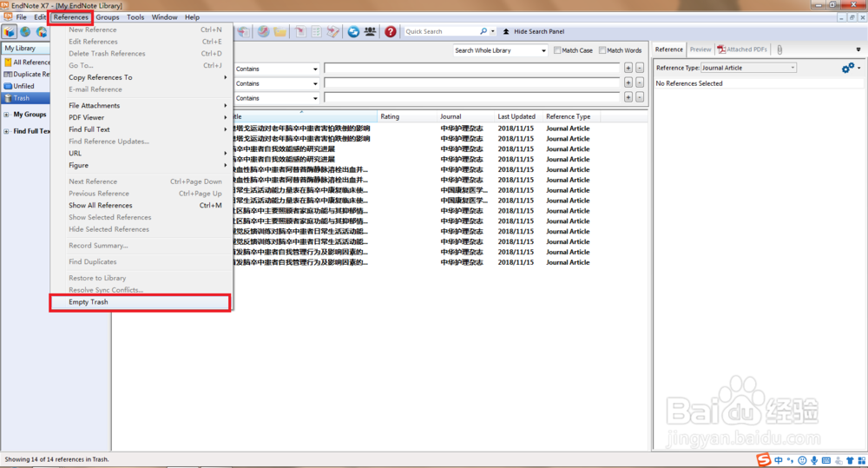Image resolution: width=868 pixels, height=468 pixels.
Task: Click the Format Bibliography icon
Action: [316, 31]
